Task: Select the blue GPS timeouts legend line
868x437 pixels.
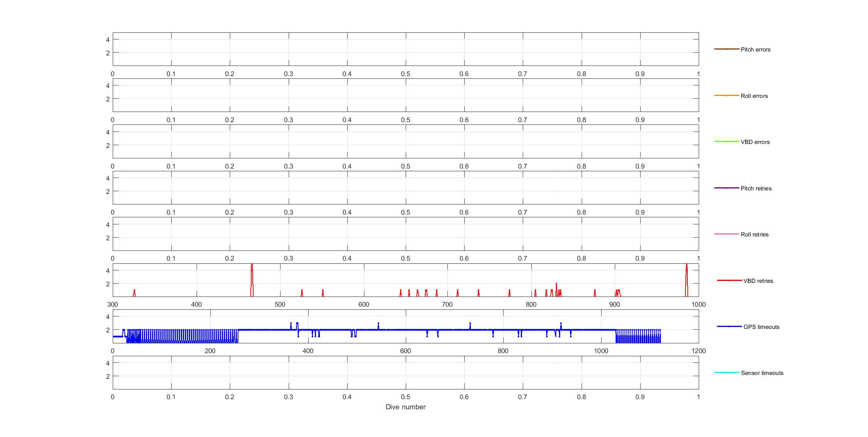Action: click(729, 327)
